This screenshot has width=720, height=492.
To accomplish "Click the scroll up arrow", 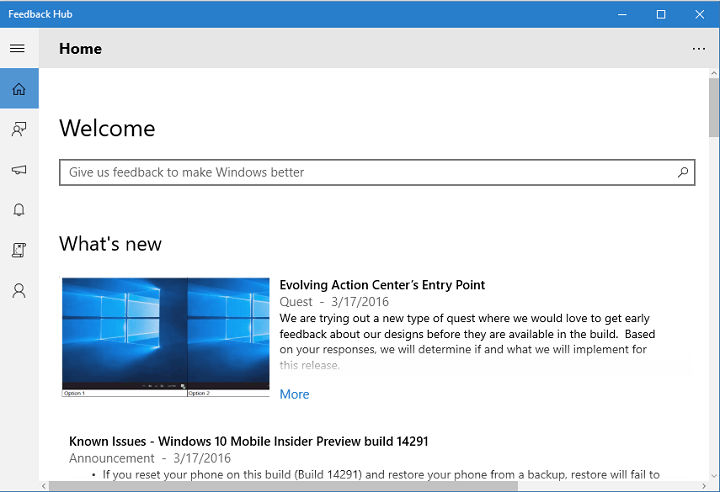I will point(714,73).
